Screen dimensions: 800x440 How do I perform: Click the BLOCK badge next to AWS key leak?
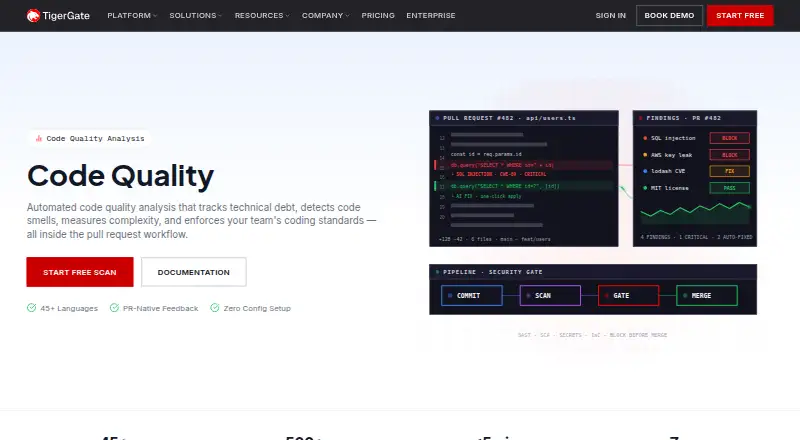click(730, 155)
